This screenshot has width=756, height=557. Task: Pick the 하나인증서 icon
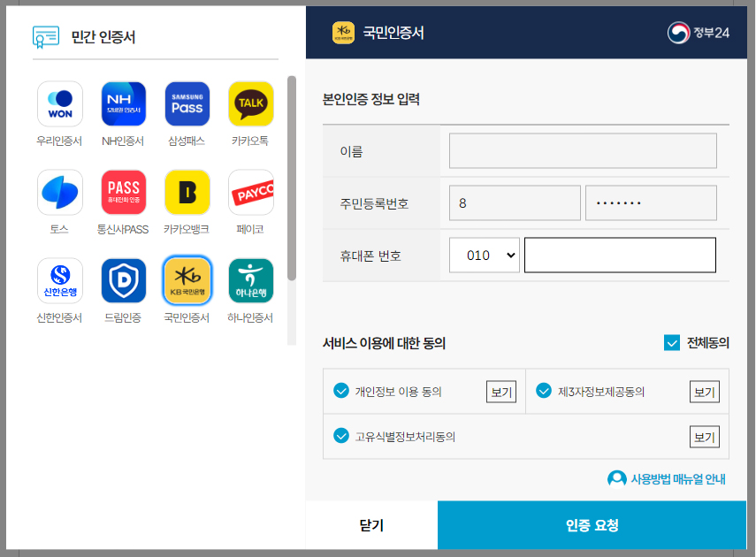251,280
